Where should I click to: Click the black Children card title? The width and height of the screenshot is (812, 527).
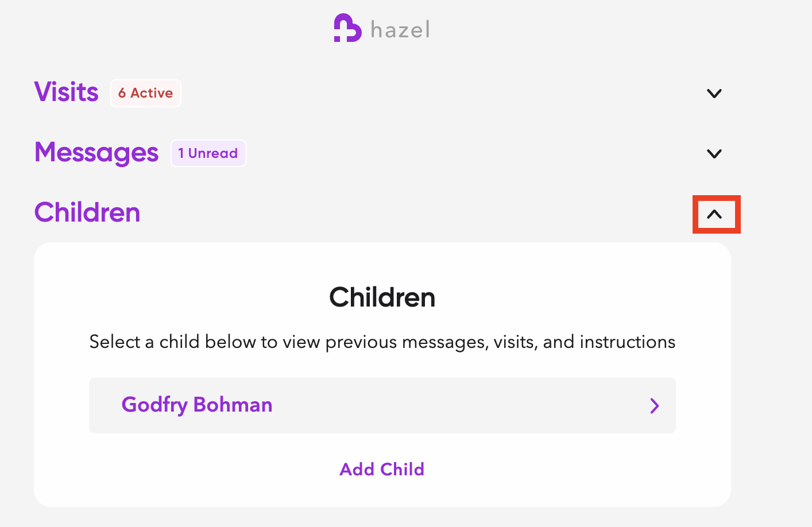(382, 297)
